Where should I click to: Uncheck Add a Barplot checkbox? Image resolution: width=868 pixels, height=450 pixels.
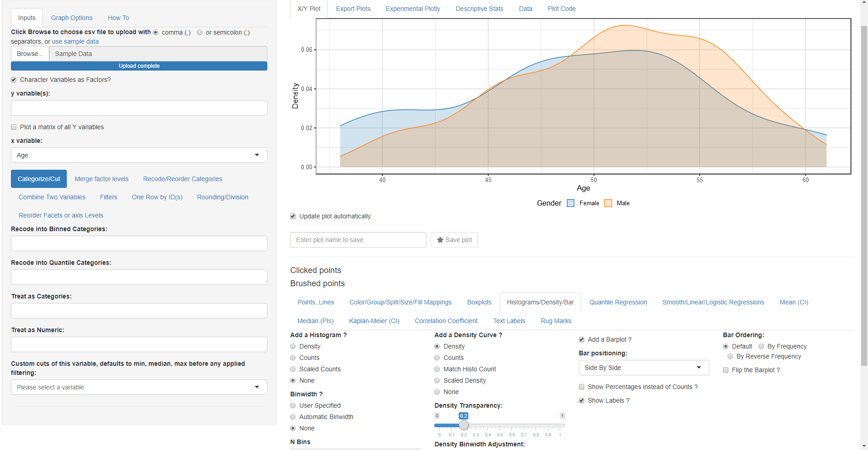pyautogui.click(x=582, y=339)
